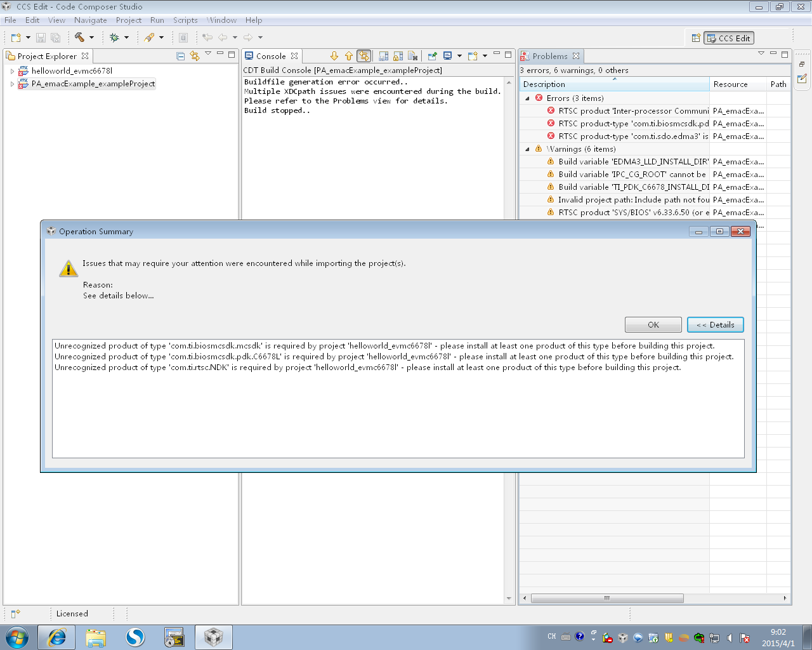Click the network tray icon
812x650 pixels.
coord(714,637)
